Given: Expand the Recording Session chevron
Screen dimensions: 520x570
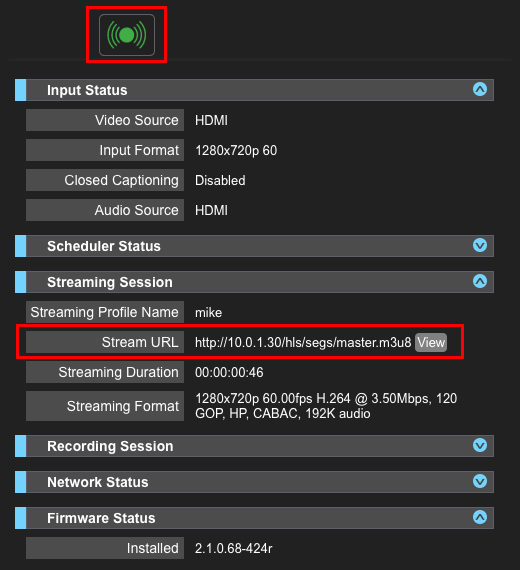Looking at the screenshot, I should [x=480, y=445].
